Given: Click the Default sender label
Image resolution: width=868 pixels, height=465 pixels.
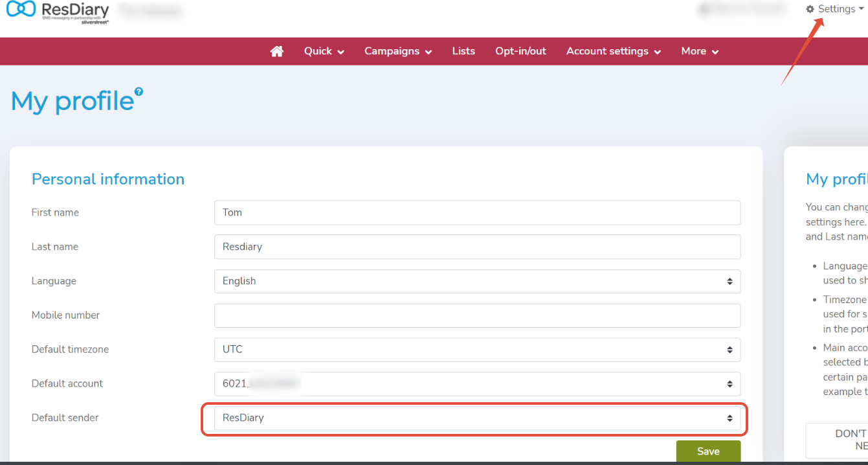Looking at the screenshot, I should 65,418.
